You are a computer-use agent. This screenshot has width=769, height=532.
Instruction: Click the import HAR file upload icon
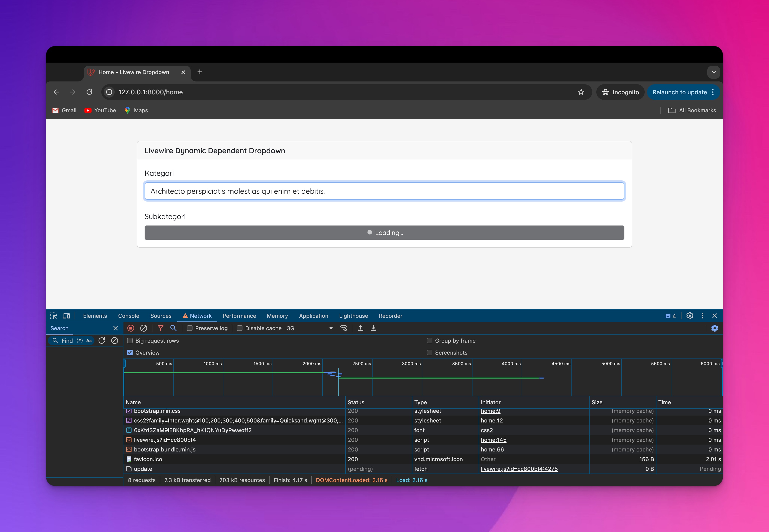[361, 328]
